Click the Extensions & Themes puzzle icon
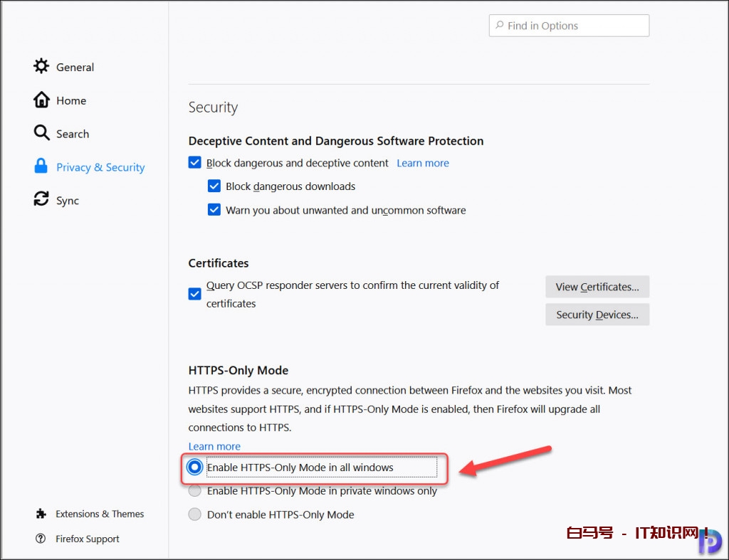Screen dimensions: 729x560 point(41,514)
